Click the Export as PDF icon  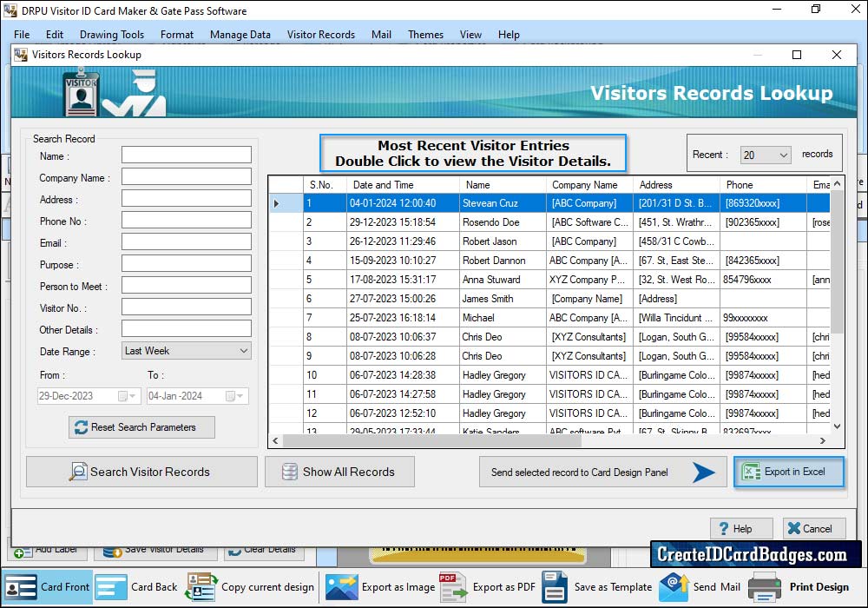tap(453, 587)
